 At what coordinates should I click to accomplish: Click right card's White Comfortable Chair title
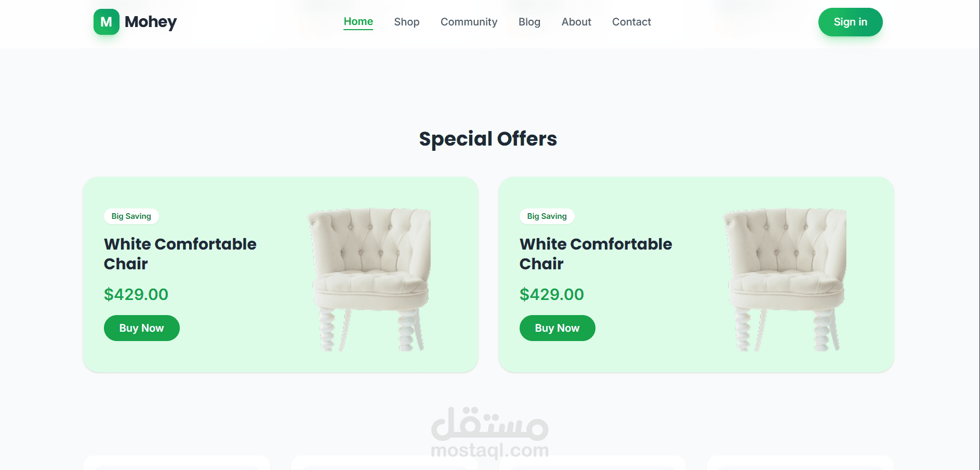tap(595, 254)
